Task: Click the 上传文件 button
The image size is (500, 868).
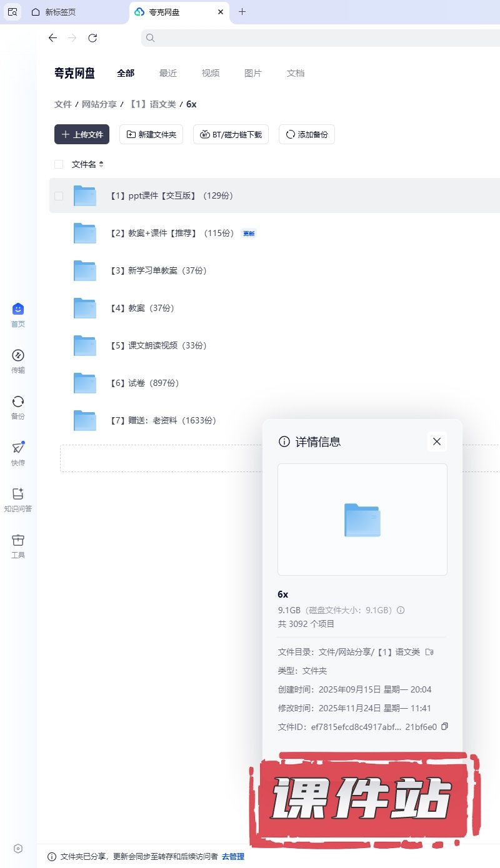Action: [x=82, y=134]
